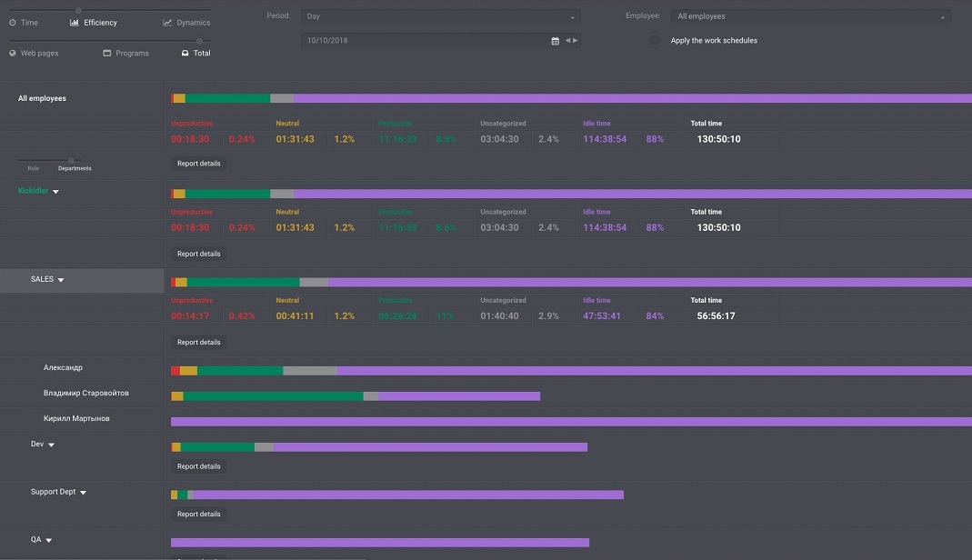This screenshot has width=972, height=560.
Task: Click SALES uncategorized time 01:40:40
Action: (x=499, y=316)
